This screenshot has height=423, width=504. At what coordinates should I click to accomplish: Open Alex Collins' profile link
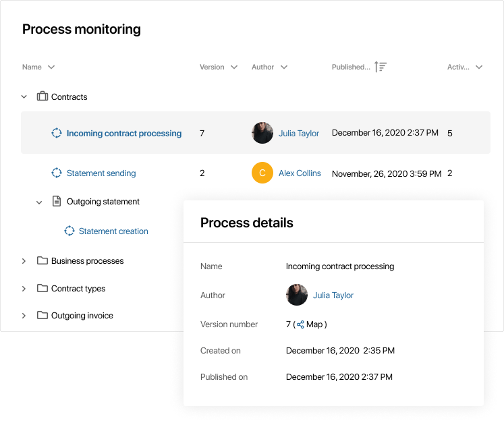(x=300, y=173)
